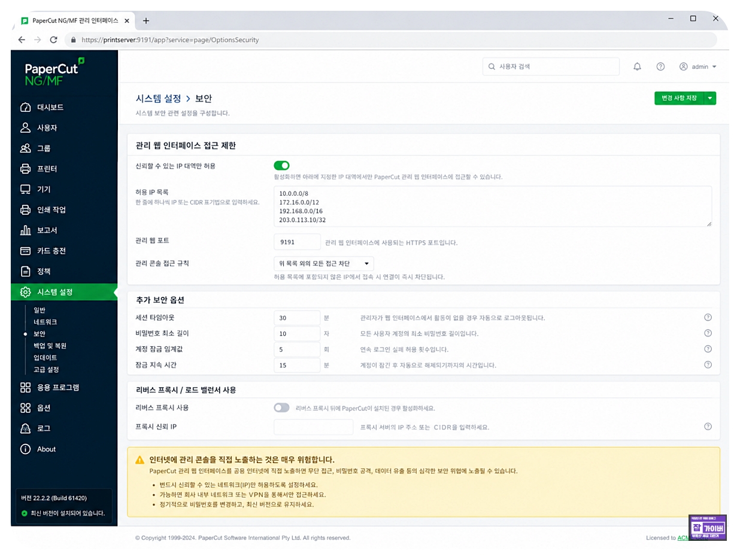Viewport: 740px width, 560px height.
Task: Click the 시스템 설정 gear icon
Action: point(25,292)
